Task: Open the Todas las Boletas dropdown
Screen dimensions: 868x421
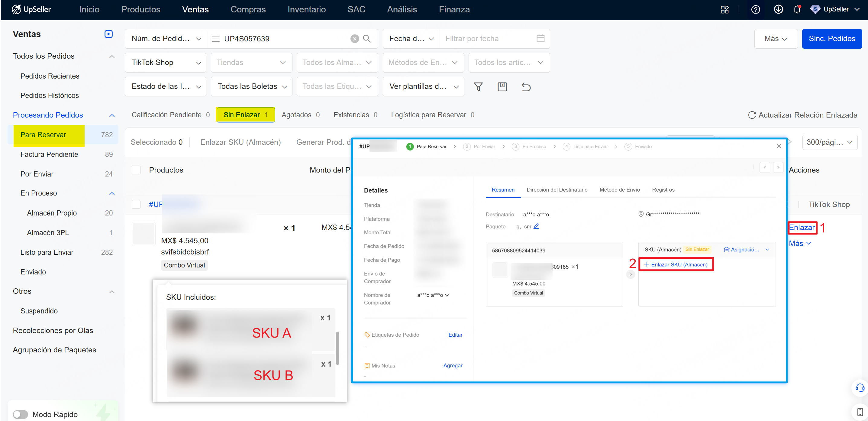Action: (x=252, y=87)
